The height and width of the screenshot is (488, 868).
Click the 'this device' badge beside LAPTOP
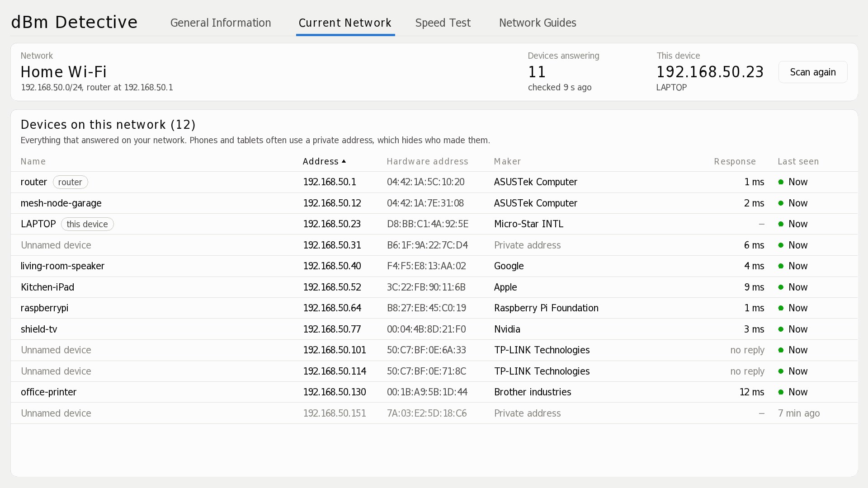[87, 224]
